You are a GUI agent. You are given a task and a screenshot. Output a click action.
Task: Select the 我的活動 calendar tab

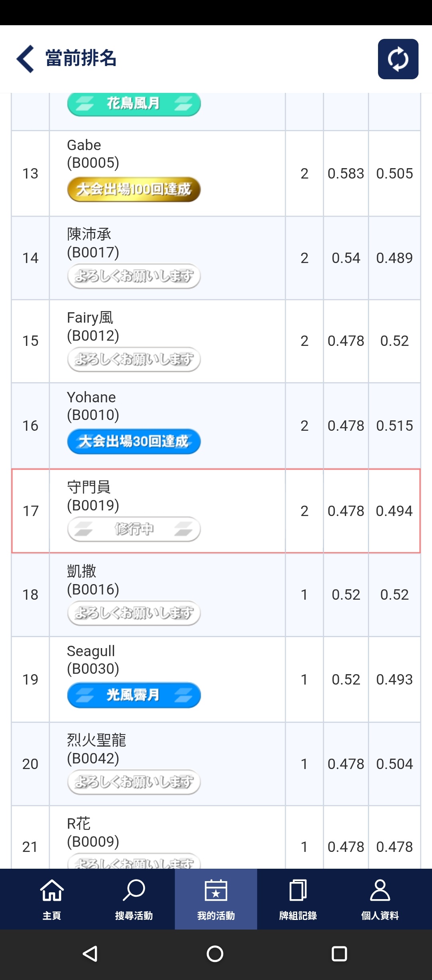coord(216,899)
